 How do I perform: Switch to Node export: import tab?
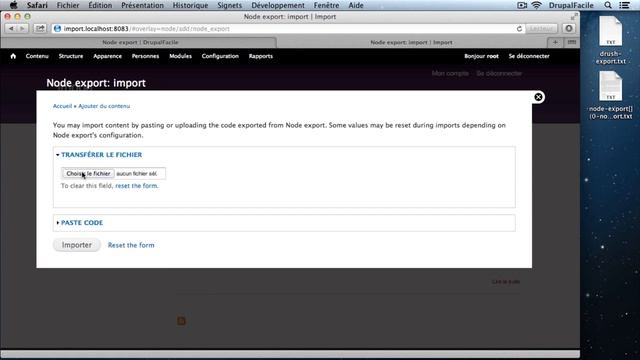point(411,42)
